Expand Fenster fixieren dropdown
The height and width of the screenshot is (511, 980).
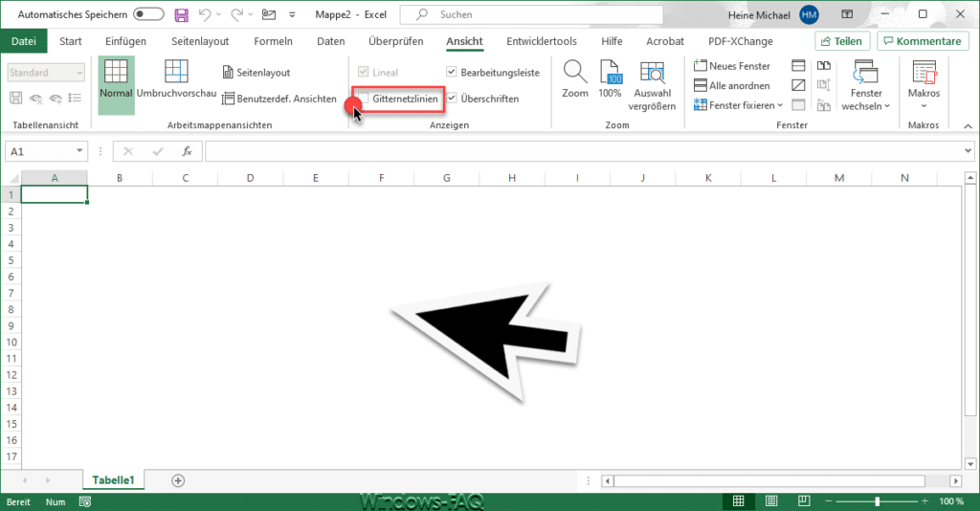pyautogui.click(x=780, y=105)
